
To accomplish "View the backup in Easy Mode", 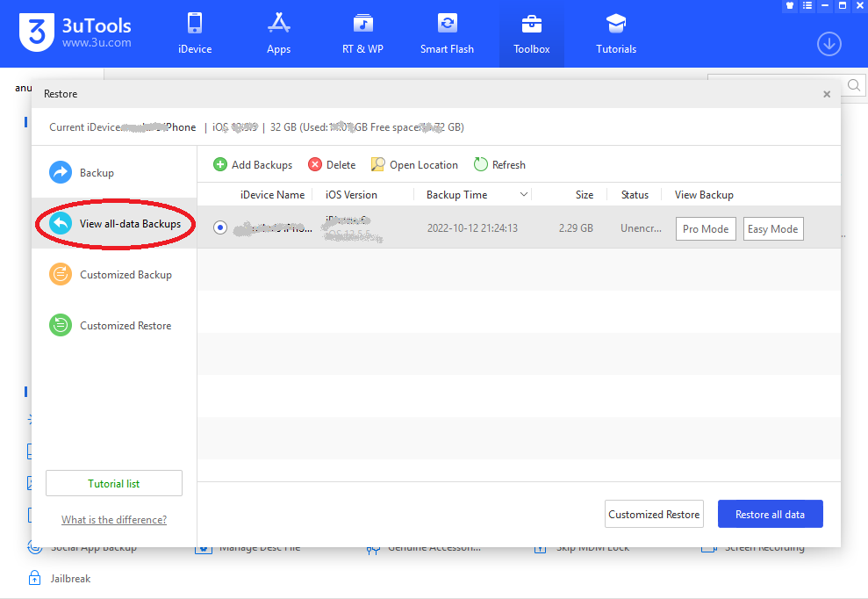I will point(773,229).
